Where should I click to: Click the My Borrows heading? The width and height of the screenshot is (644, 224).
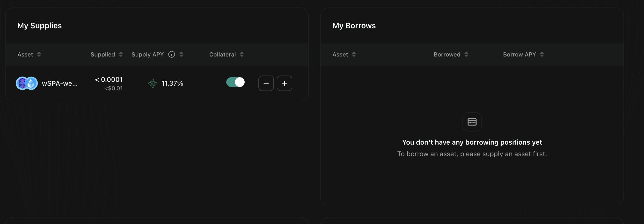pyautogui.click(x=354, y=26)
